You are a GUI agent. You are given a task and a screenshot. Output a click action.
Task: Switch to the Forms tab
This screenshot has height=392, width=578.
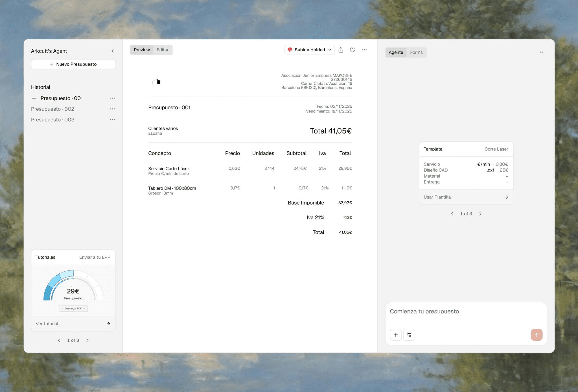pyautogui.click(x=416, y=52)
